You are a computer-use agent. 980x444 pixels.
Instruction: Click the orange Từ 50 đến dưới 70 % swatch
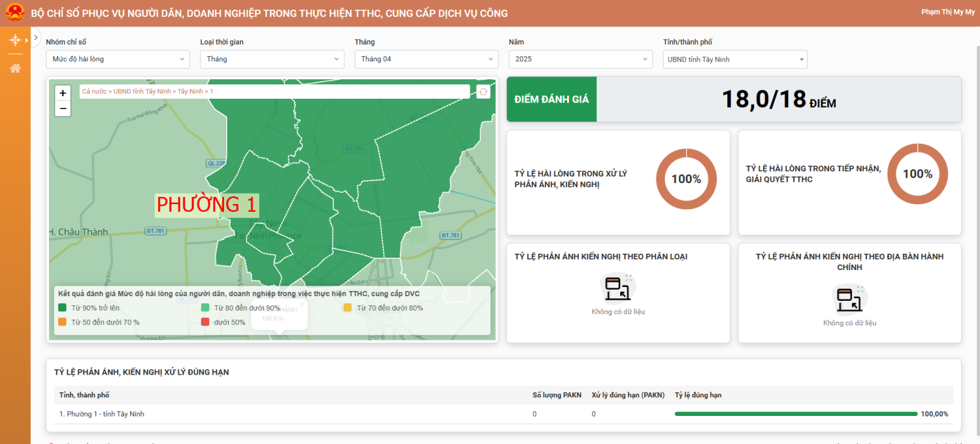[x=62, y=322]
